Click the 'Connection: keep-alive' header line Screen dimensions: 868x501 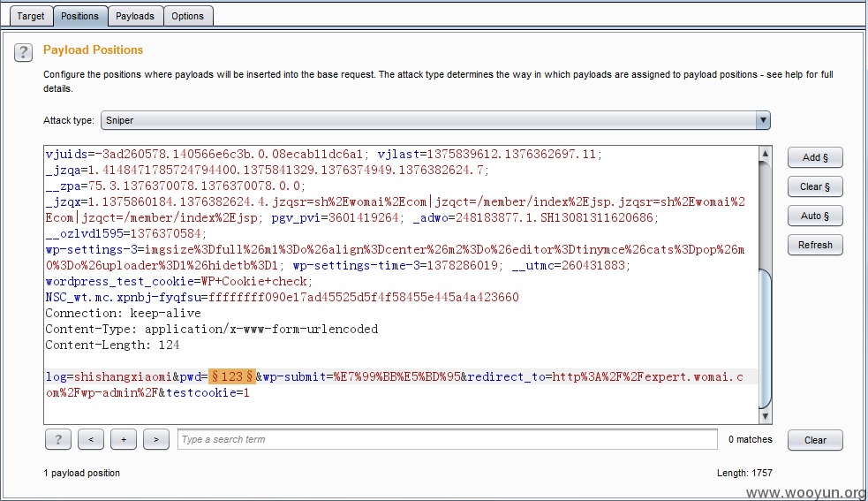(x=123, y=313)
